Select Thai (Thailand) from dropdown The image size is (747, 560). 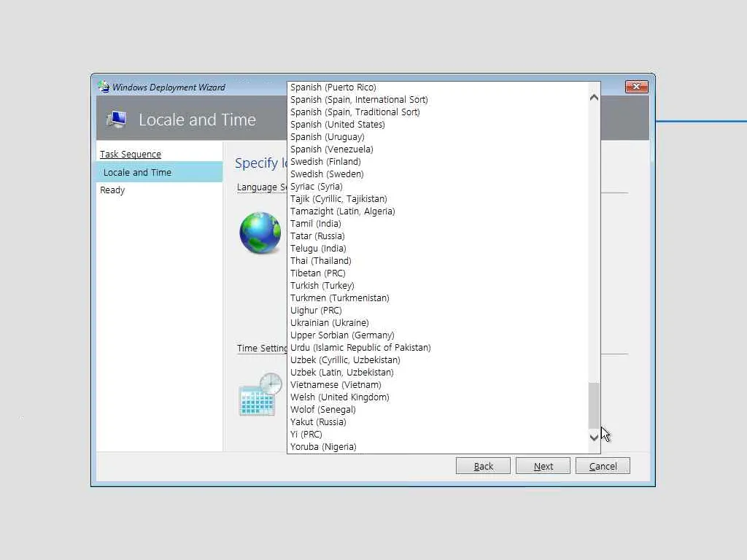(438, 260)
